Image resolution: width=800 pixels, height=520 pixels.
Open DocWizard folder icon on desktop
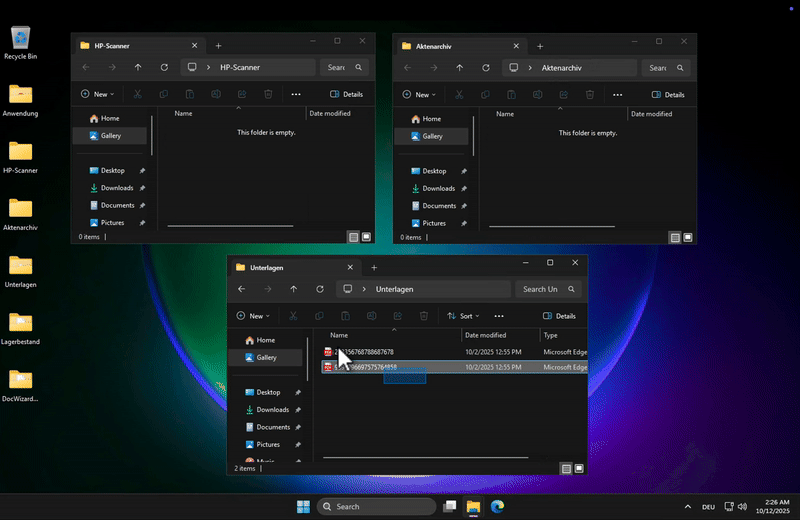click(x=20, y=380)
